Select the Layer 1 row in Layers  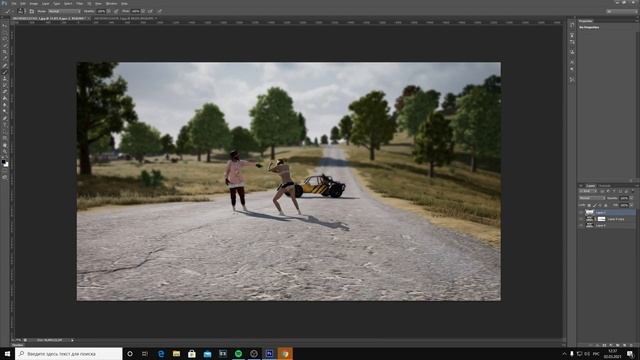tap(608, 212)
